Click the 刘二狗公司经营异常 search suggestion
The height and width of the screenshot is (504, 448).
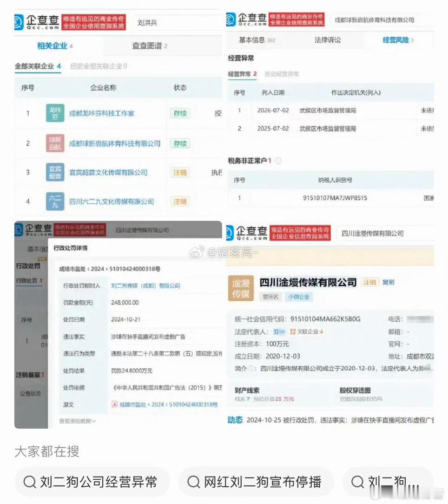[92, 482]
